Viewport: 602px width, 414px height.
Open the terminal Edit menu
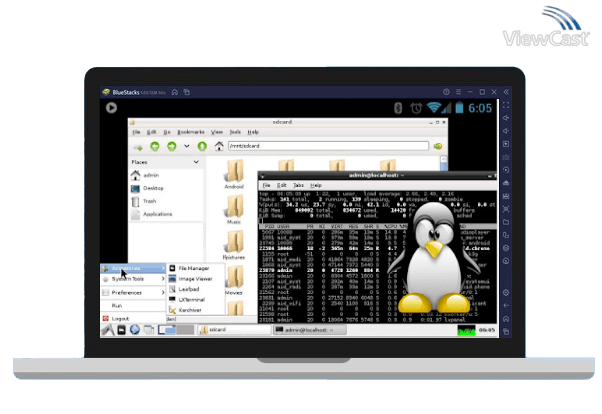[x=282, y=185]
